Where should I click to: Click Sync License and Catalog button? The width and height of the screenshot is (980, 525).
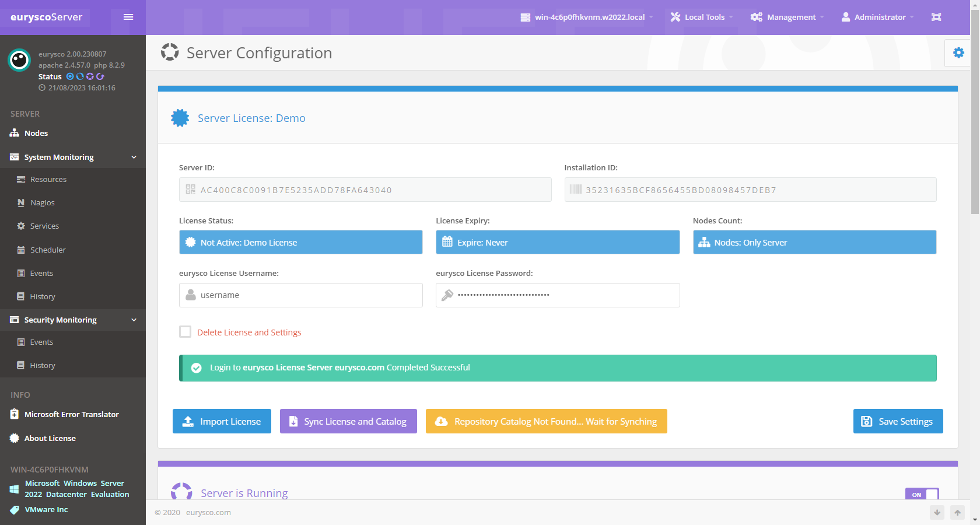pos(348,421)
